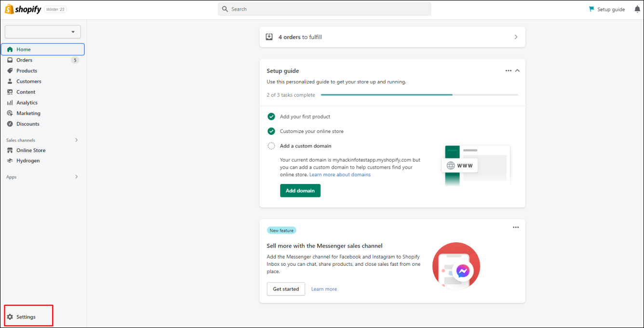Viewport: 644px width, 328px height.
Task: Click the Settings gear icon
Action: pyautogui.click(x=10, y=317)
